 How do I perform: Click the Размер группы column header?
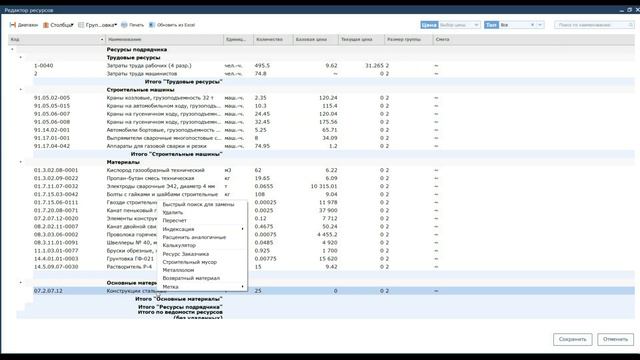(409, 40)
